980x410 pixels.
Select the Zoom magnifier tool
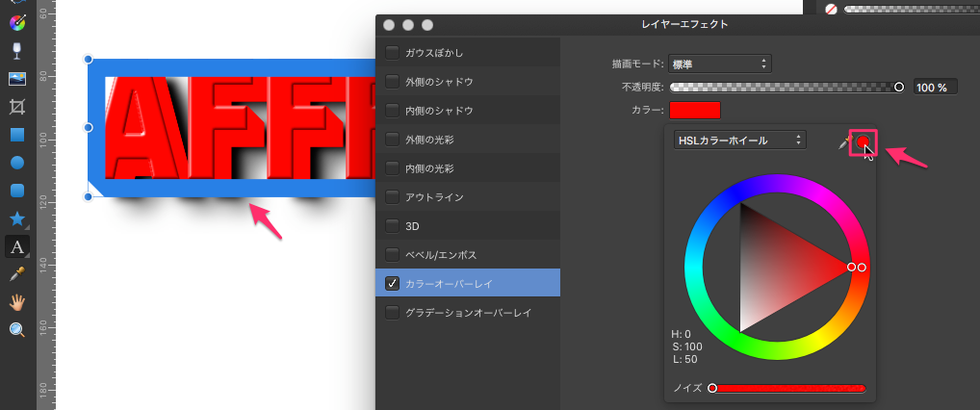click(16, 330)
